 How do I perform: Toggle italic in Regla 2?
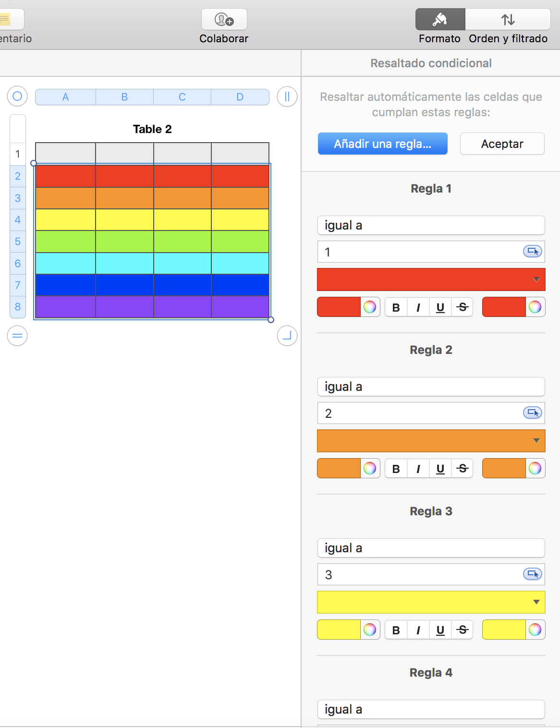click(418, 469)
